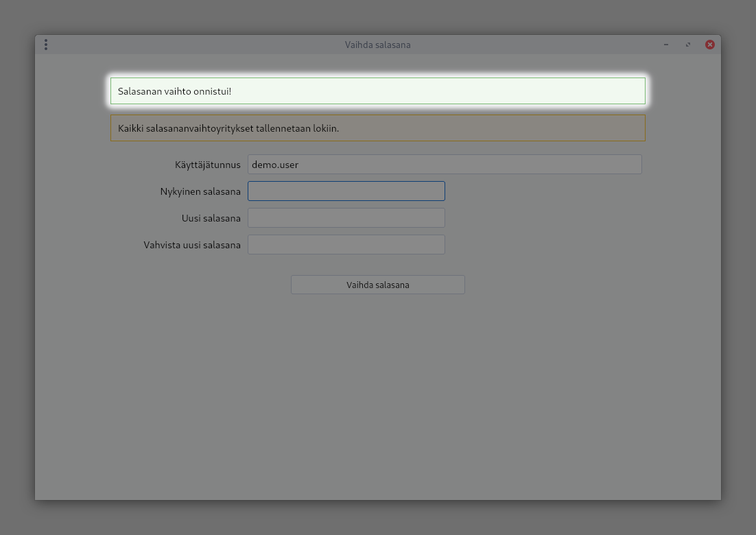Minimize the Vaihda salasana window
Image resolution: width=756 pixels, height=535 pixels.
tap(665, 45)
